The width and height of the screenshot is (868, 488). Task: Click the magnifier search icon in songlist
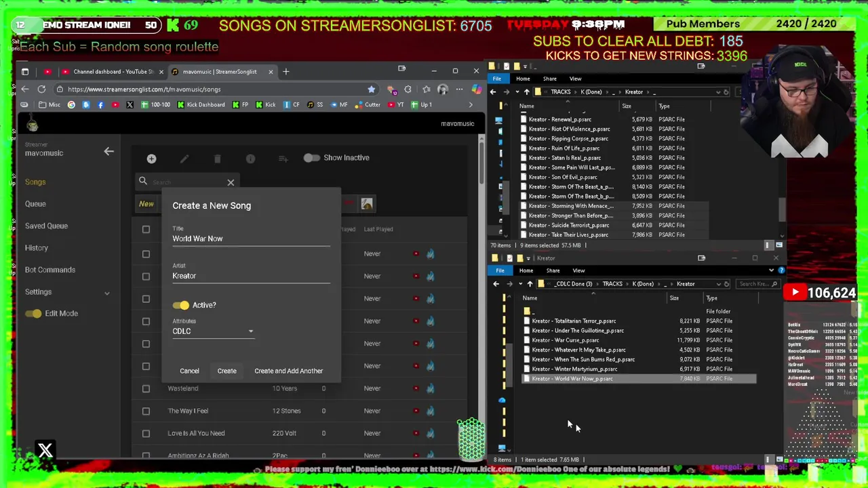click(x=143, y=181)
